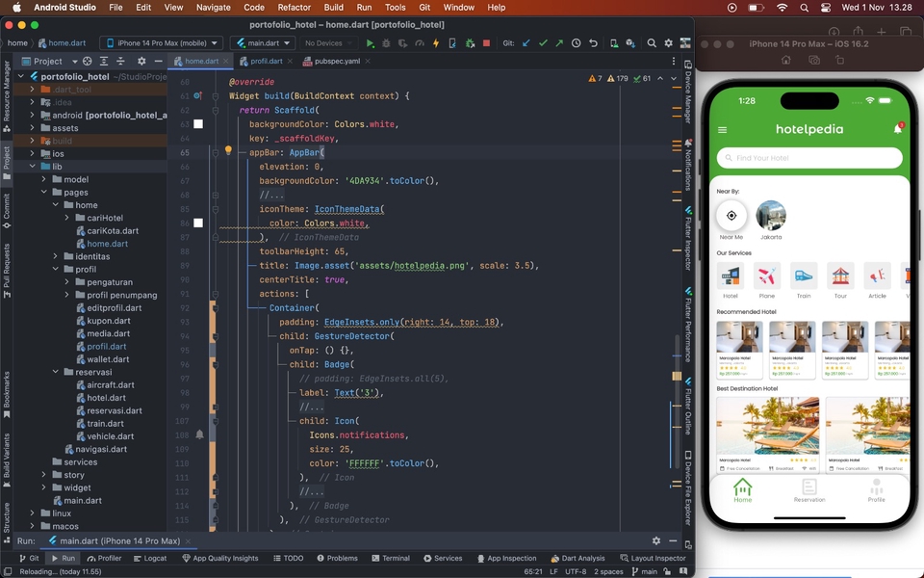Open the Refactor menu

pyautogui.click(x=294, y=8)
